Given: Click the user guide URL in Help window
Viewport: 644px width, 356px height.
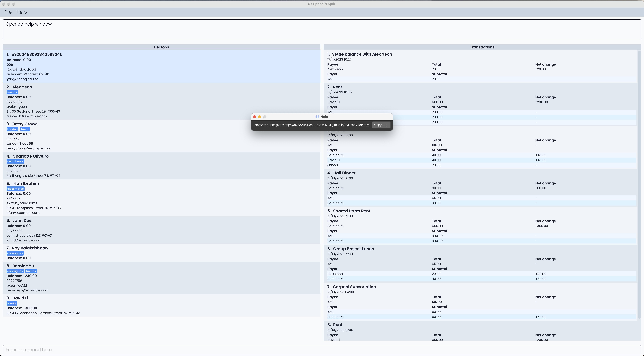Looking at the screenshot, I should pos(327,125).
